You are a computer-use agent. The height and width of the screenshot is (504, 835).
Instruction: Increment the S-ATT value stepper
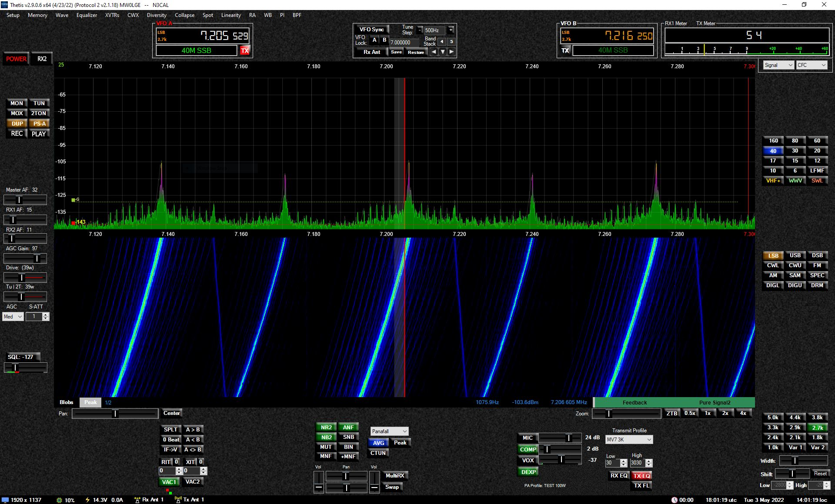pyautogui.click(x=46, y=315)
